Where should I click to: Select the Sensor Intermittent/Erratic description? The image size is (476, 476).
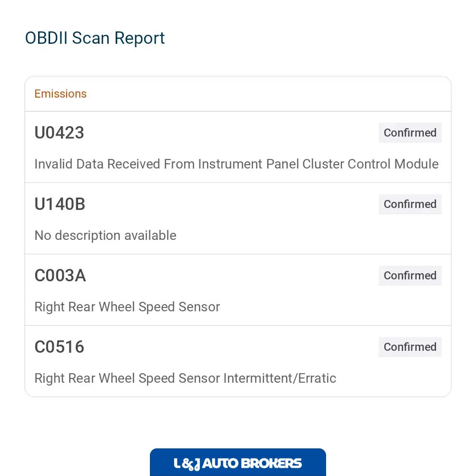tap(185, 378)
